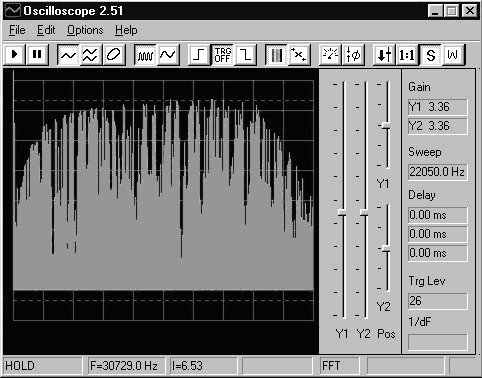Click the W toolbar button
482x378 pixels.
pyautogui.click(x=452, y=55)
